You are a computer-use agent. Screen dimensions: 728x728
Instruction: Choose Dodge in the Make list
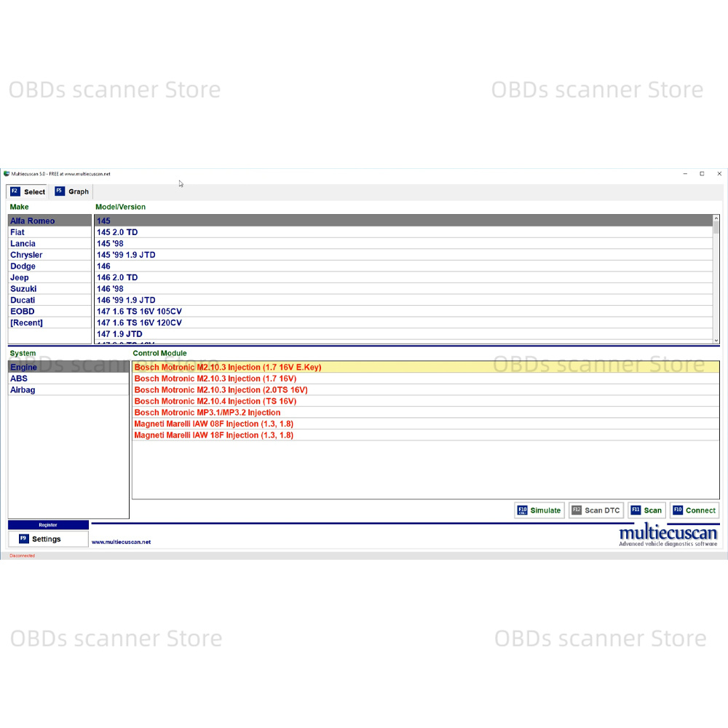50,266
